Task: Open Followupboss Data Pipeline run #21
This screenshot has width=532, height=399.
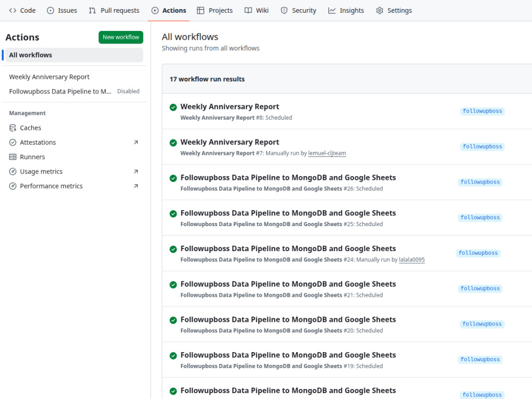Action: [288, 284]
